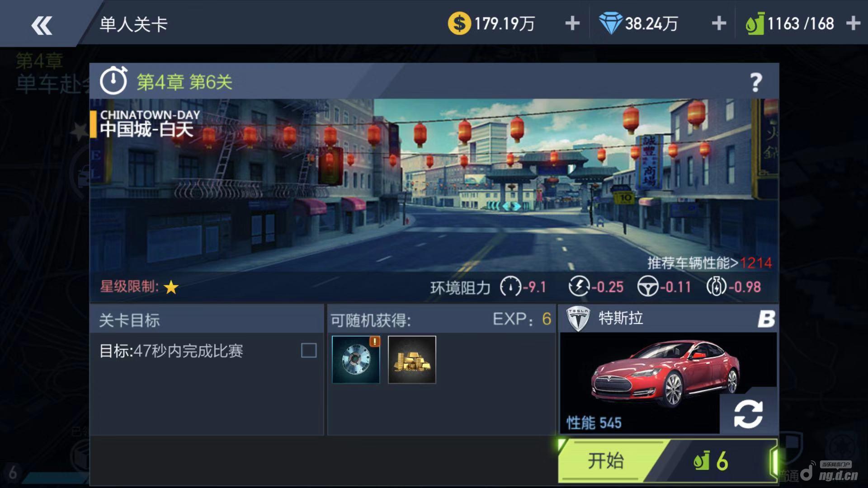Tap the speedometer resistance icon showing -9.1
The height and width of the screenshot is (488, 868).
pyautogui.click(x=510, y=286)
